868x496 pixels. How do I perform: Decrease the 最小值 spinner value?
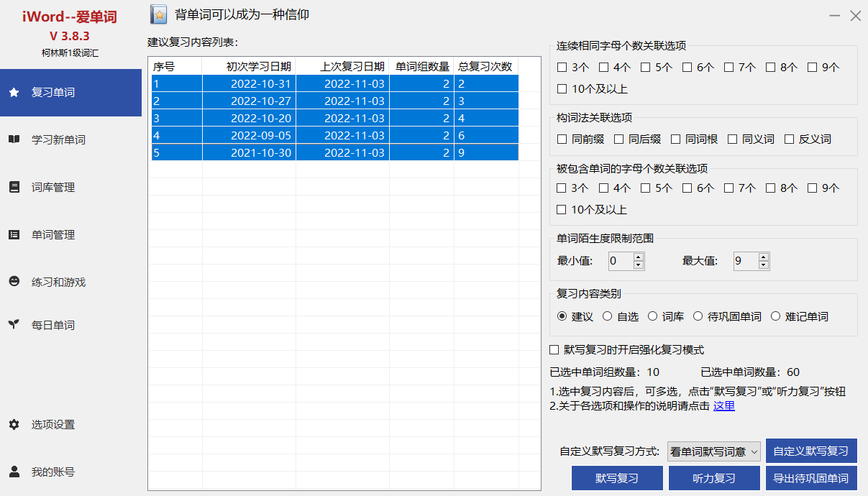[x=638, y=265]
